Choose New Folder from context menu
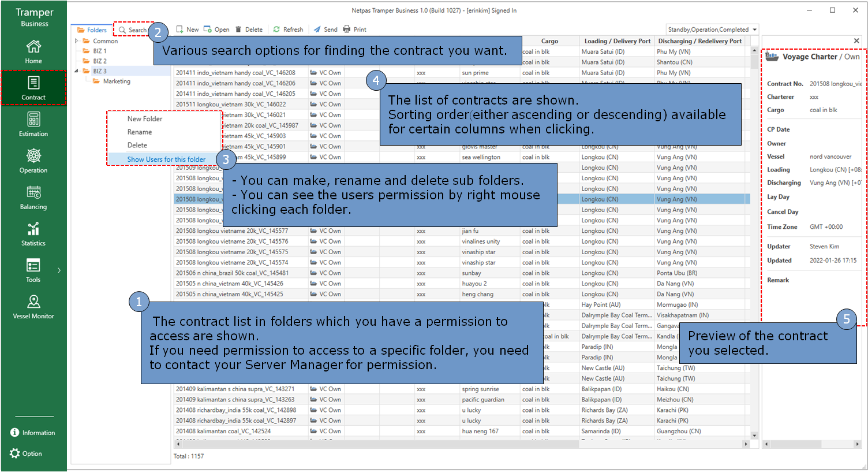Viewport: 868px width, 472px height. tap(145, 118)
